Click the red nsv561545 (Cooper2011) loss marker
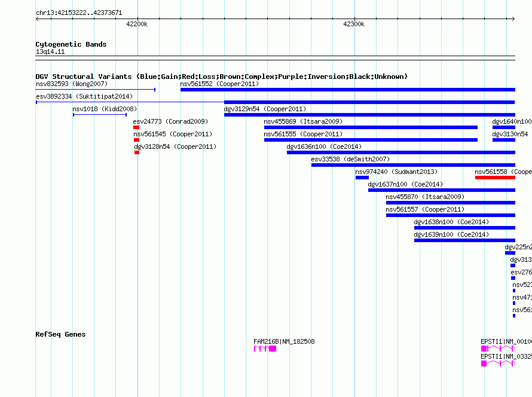 click(x=136, y=140)
